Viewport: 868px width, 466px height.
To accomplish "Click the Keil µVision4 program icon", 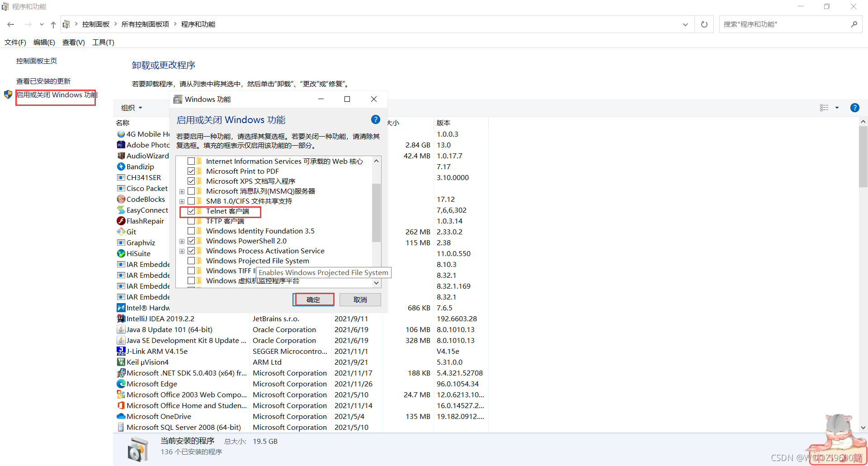I will 121,362.
